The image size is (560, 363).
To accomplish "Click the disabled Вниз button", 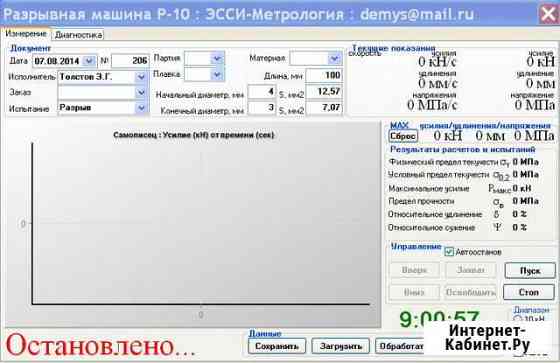I will tap(414, 292).
